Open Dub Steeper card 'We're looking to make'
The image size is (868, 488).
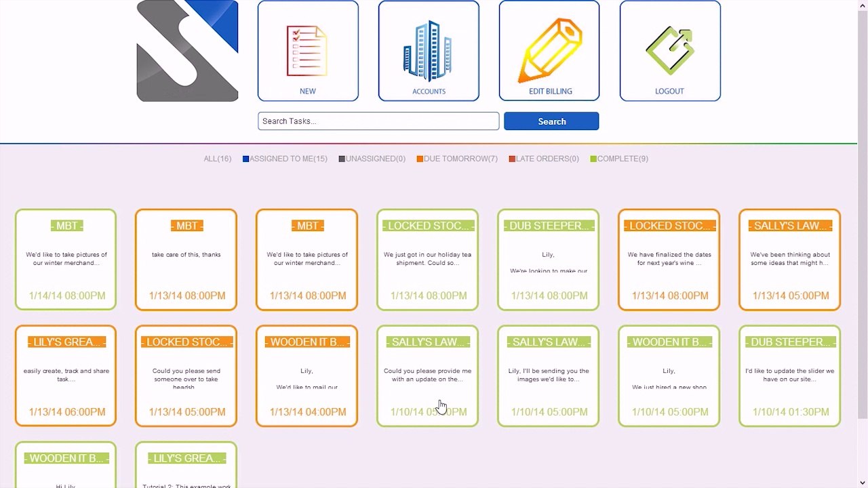click(549, 260)
